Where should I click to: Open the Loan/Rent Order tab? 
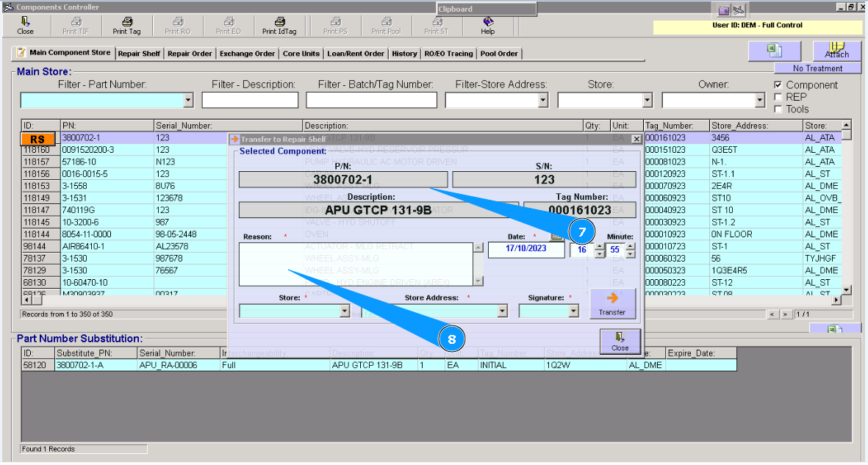356,54
